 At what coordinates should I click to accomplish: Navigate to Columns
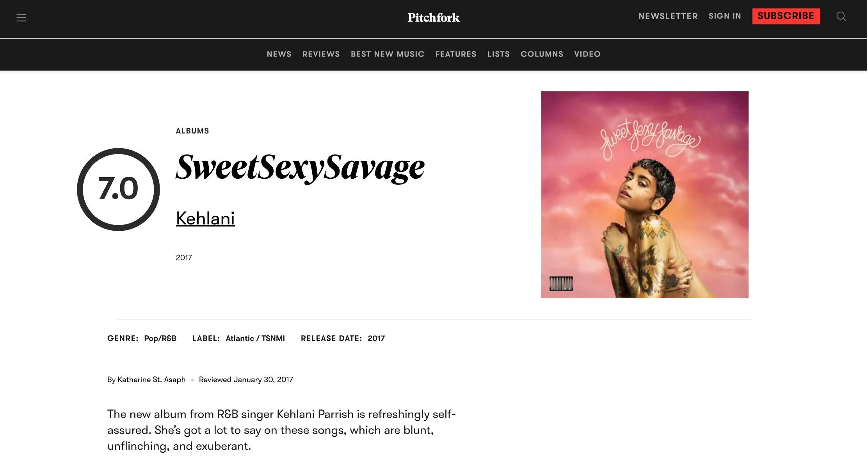coord(542,54)
